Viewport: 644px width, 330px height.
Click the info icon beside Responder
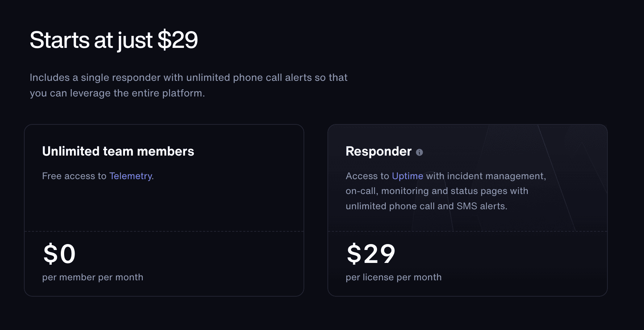pyautogui.click(x=419, y=152)
